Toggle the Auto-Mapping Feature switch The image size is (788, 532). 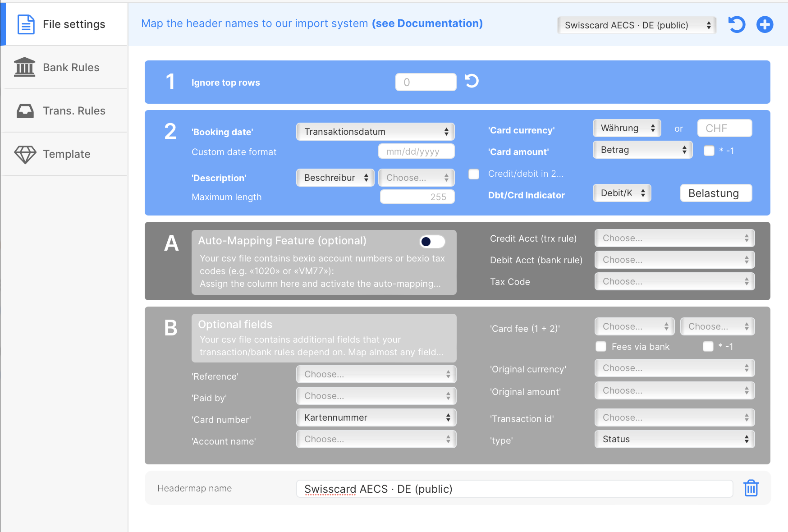click(x=432, y=242)
